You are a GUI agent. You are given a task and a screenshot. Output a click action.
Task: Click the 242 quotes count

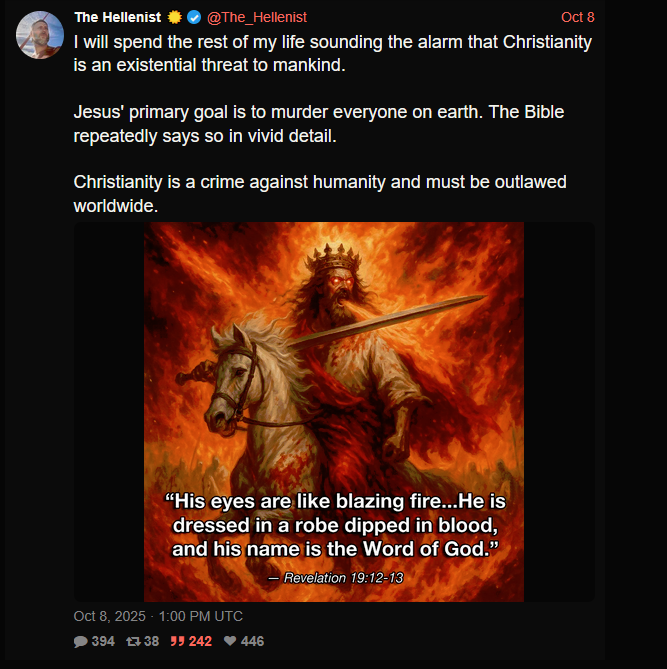tap(200, 641)
